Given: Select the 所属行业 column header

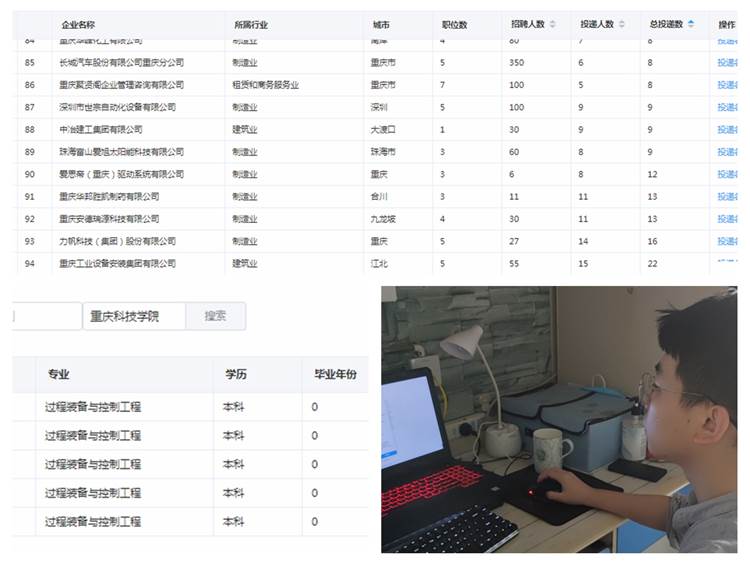Looking at the screenshot, I should [251, 24].
